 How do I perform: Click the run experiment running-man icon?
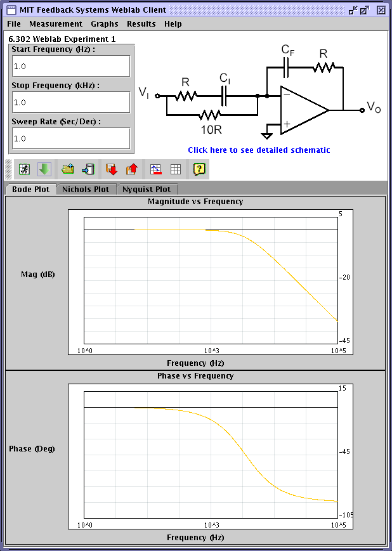pos(24,169)
